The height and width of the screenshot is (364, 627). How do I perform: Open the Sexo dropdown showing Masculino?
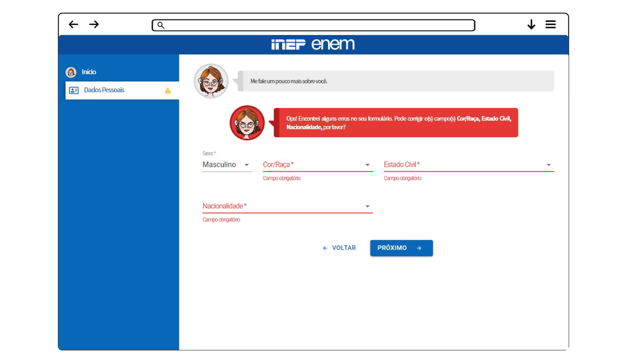tap(227, 165)
